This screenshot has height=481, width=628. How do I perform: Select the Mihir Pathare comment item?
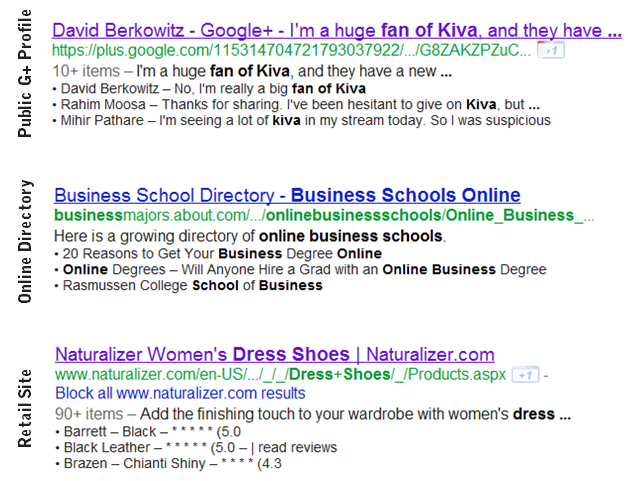click(x=302, y=121)
